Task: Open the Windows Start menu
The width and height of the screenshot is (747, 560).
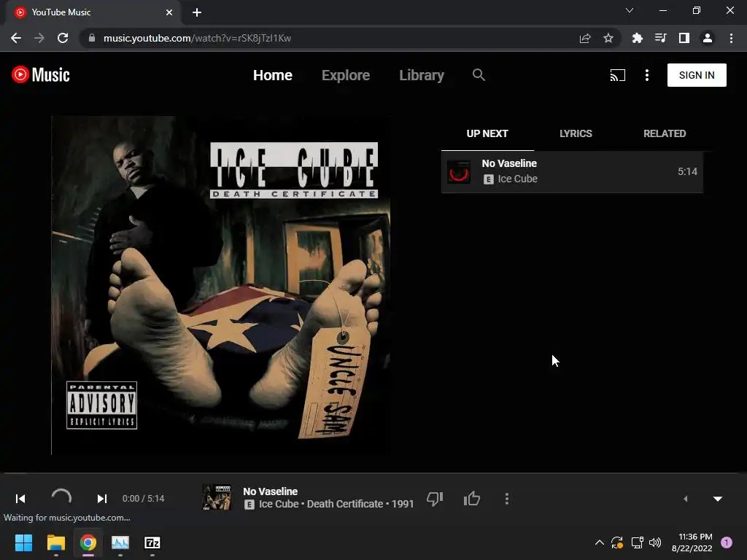Action: (x=23, y=542)
